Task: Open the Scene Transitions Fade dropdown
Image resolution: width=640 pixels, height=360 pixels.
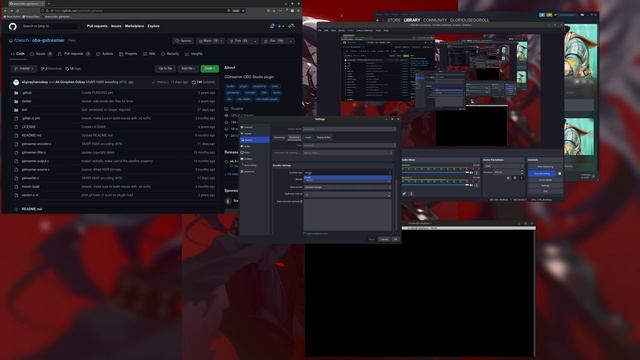Action: tap(504, 166)
